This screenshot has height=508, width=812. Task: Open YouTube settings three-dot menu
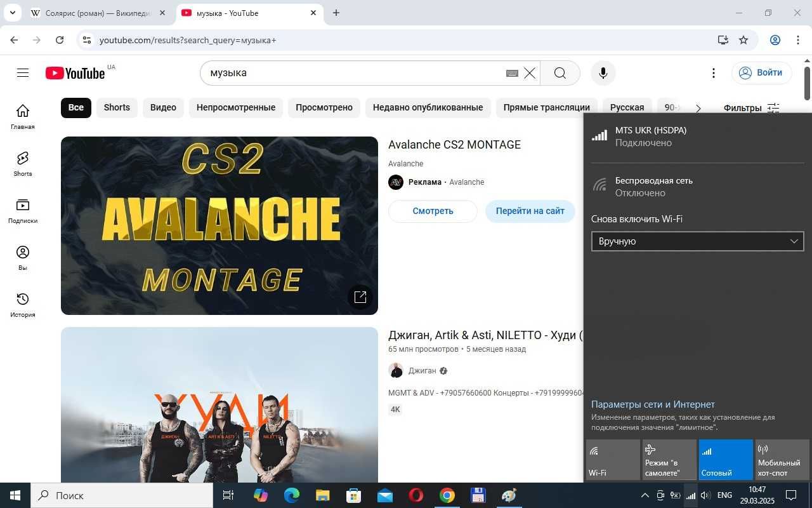[714, 73]
